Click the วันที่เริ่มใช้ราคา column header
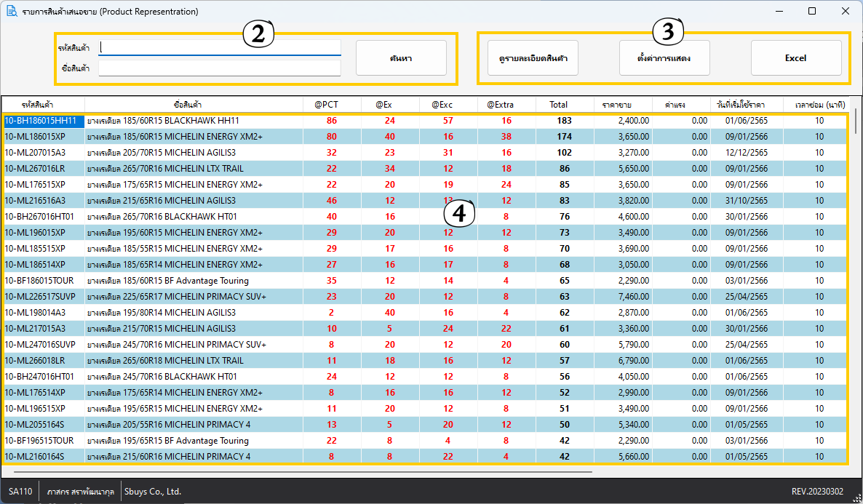The width and height of the screenshot is (863, 504). pyautogui.click(x=746, y=105)
